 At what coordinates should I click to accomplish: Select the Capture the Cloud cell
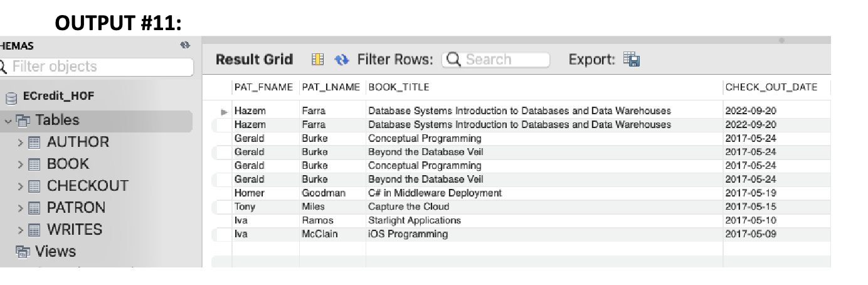408,207
